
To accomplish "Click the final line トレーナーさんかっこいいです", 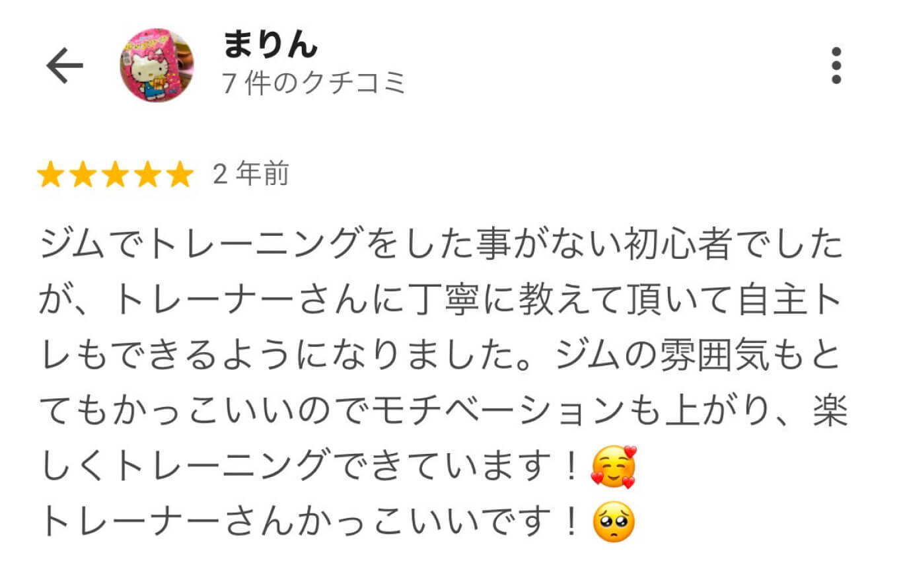I will [314, 523].
